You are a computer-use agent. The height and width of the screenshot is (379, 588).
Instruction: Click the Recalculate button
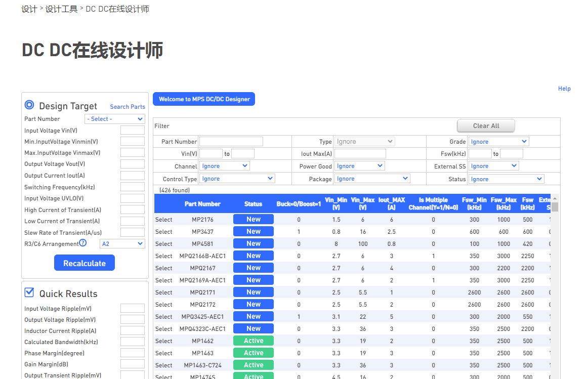85,263
